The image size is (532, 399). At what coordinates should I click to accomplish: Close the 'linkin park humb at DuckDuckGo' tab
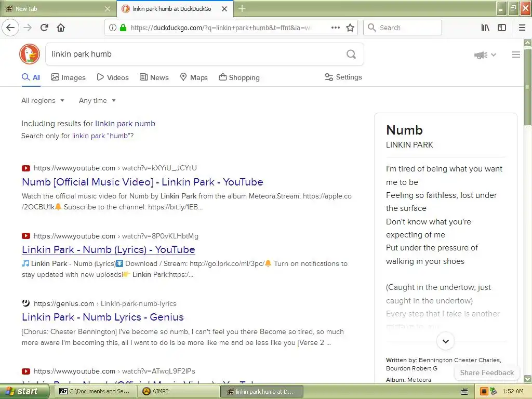[x=224, y=9]
